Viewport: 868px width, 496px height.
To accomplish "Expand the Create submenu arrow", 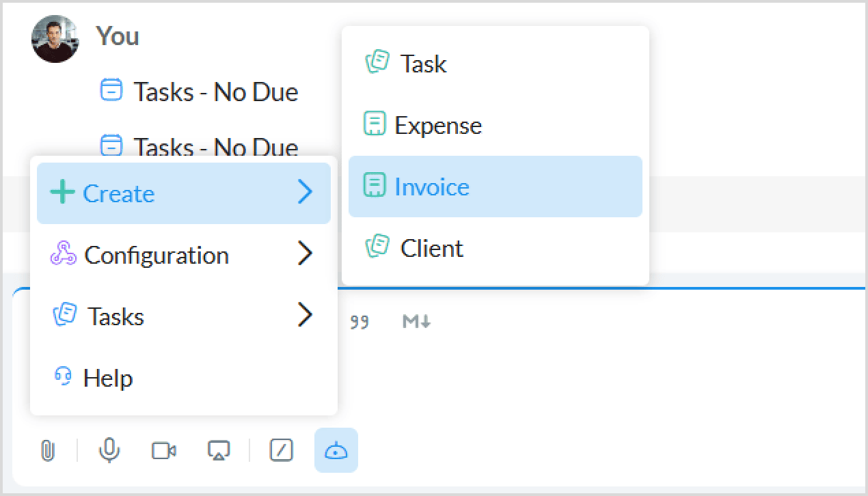I will tap(305, 193).
